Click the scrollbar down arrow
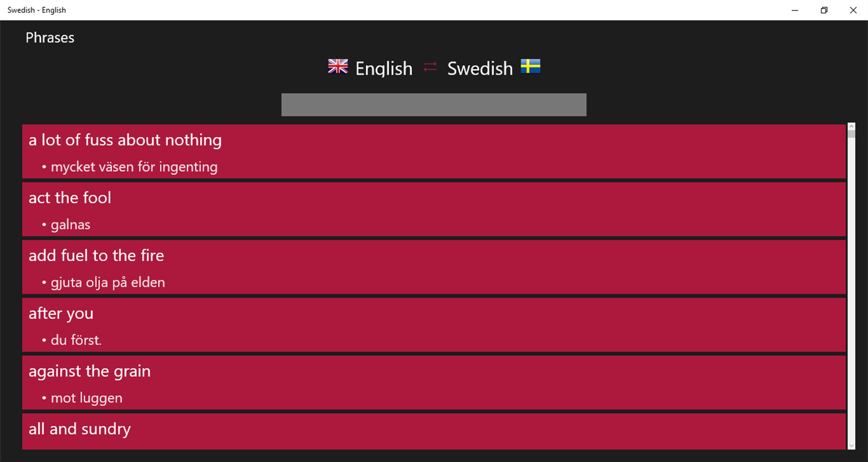 click(851, 446)
